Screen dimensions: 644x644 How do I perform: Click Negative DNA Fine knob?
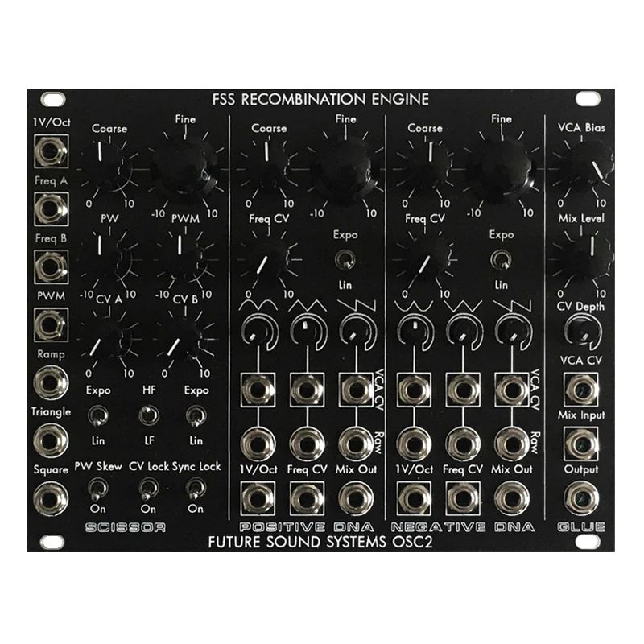tap(500, 169)
